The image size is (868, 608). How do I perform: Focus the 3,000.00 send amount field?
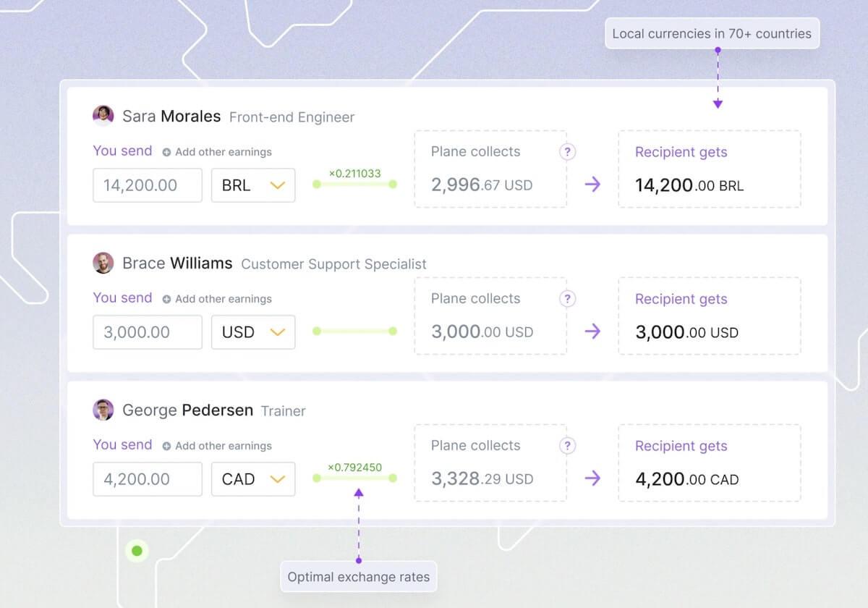148,332
